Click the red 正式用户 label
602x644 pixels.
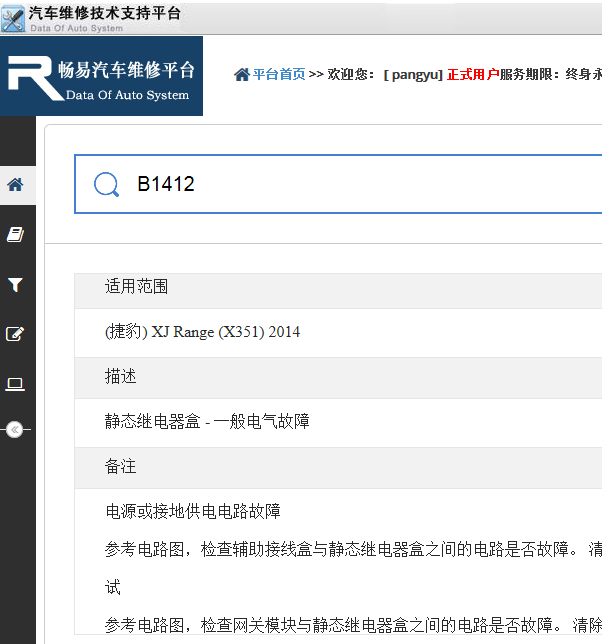pyautogui.click(x=473, y=74)
